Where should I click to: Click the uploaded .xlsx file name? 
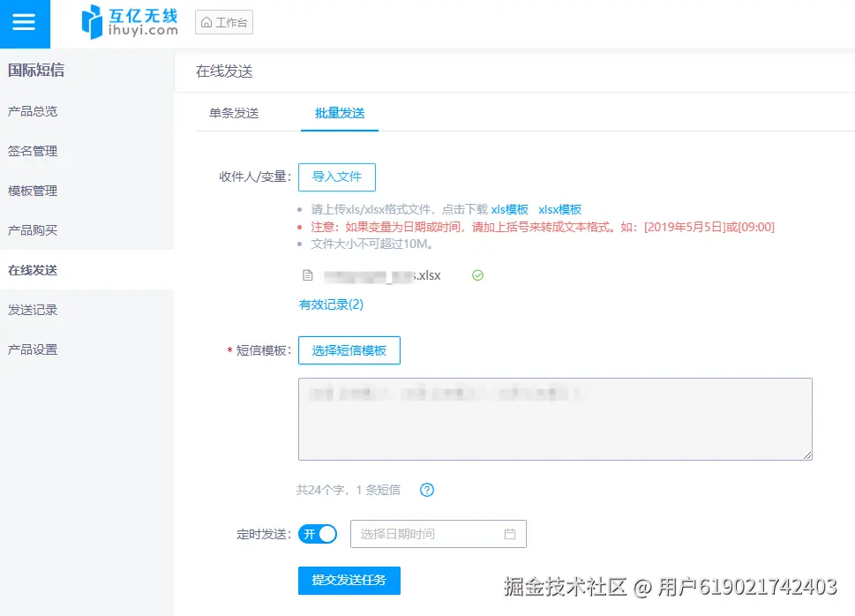tap(382, 275)
